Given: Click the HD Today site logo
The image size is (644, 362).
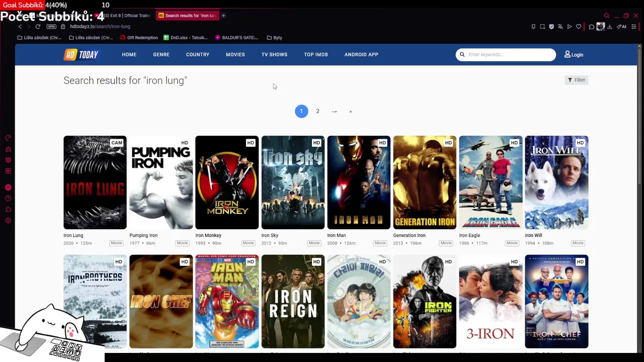Looking at the screenshot, I should click(x=81, y=55).
